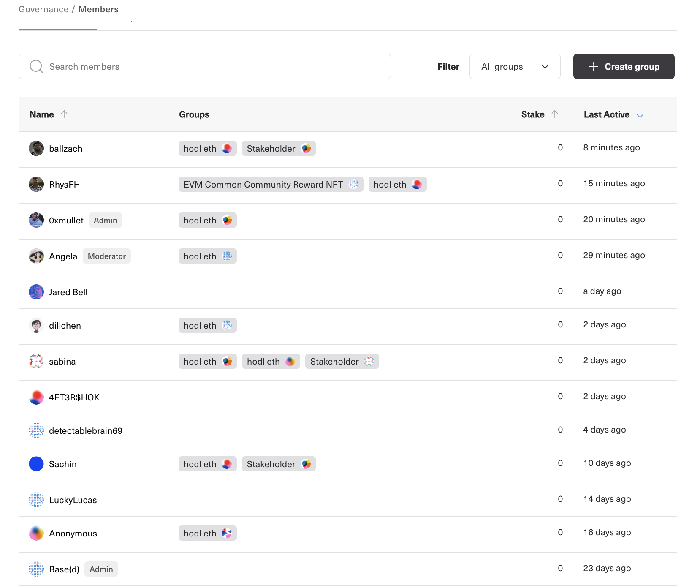Click ballzach's profile avatar
This screenshot has height=588, width=700.
tap(36, 148)
